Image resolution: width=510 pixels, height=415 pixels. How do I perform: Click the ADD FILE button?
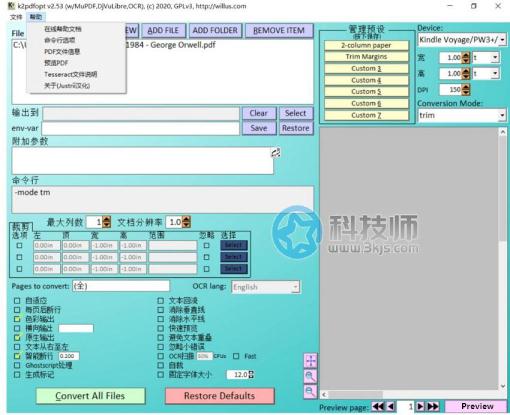[163, 30]
